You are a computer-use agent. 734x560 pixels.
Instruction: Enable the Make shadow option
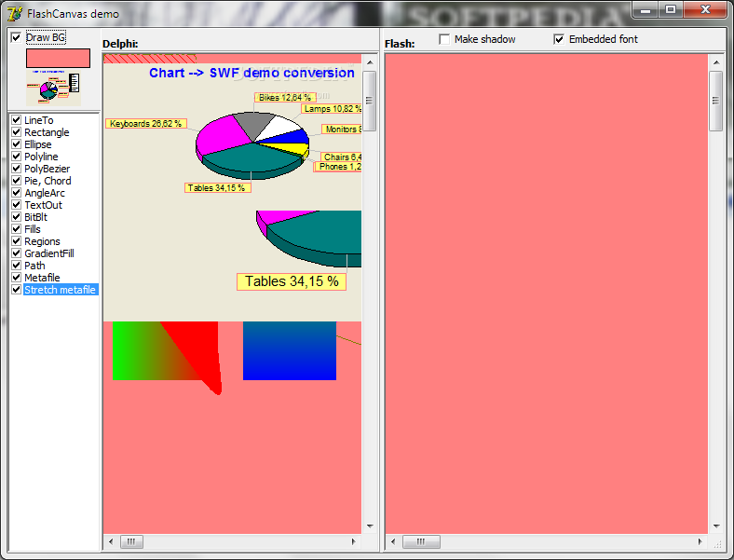pos(444,39)
